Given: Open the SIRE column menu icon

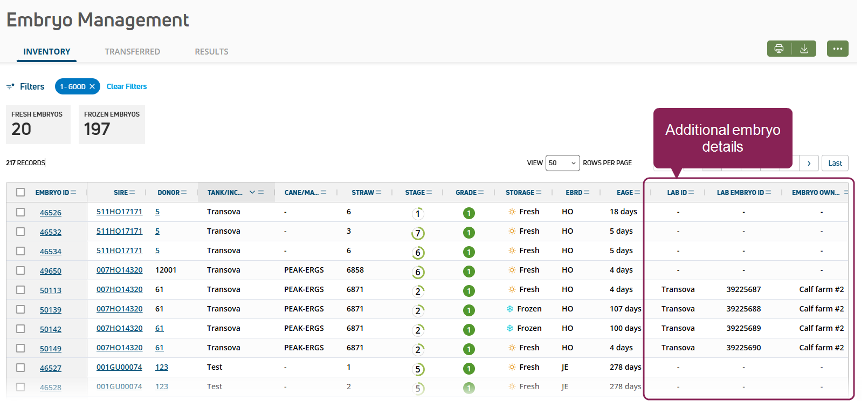Looking at the screenshot, I should [132, 192].
